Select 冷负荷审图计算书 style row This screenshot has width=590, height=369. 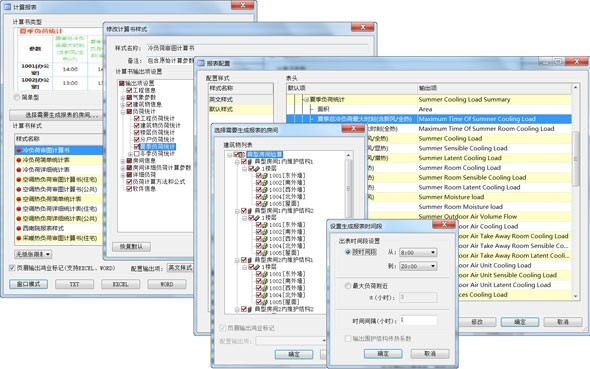tap(59, 150)
